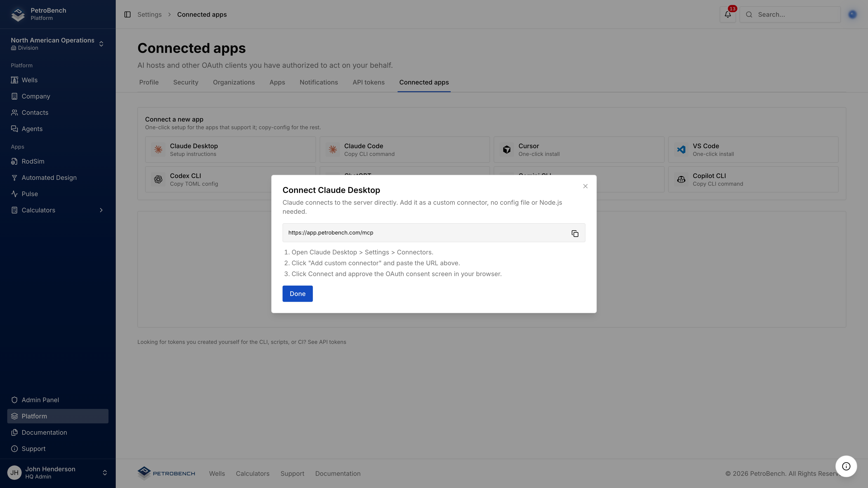Go to the Settings breadcrumb

tap(149, 14)
